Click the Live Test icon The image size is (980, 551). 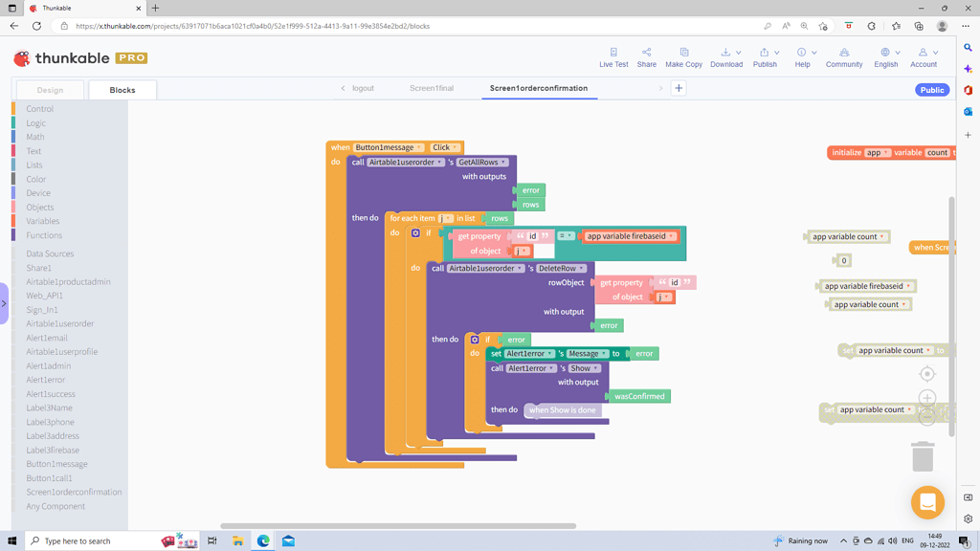(612, 57)
